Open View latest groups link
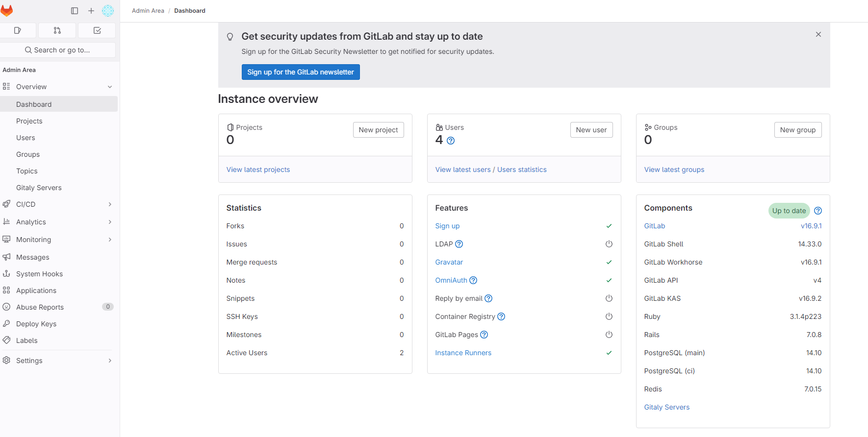868x437 pixels. click(674, 170)
